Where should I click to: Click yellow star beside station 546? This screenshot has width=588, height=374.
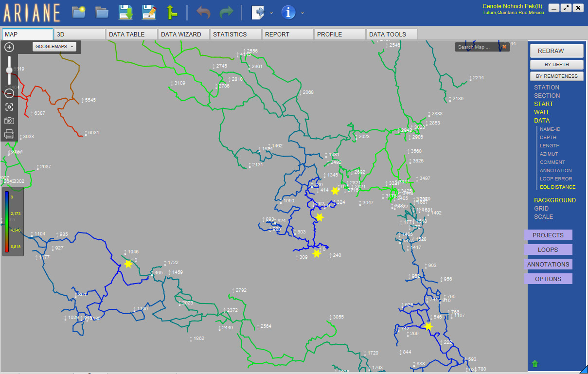click(428, 326)
